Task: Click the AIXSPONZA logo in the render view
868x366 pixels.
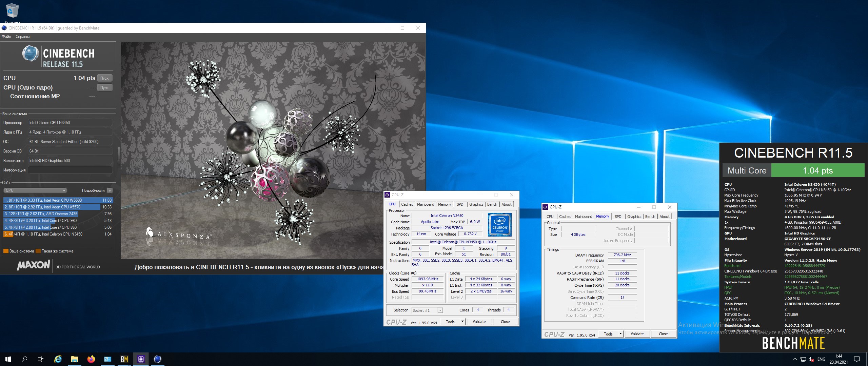Action: [178, 234]
